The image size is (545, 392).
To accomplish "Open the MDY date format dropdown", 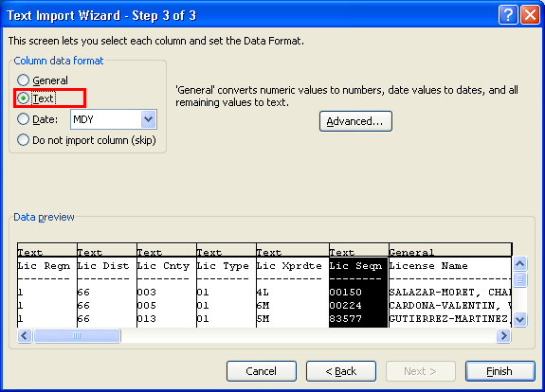I will pyautogui.click(x=149, y=119).
